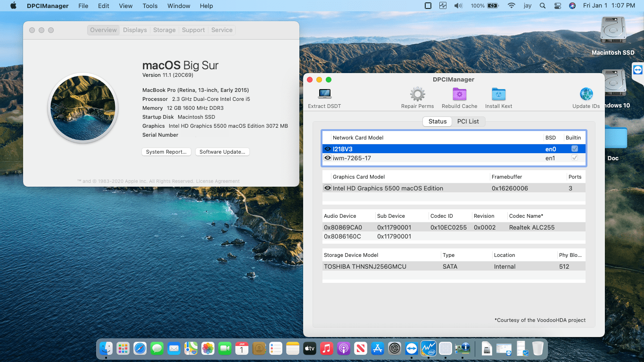This screenshot has width=644, height=362.
Task: Open Intel Power Gadget in the Dock
Action: [429, 348]
